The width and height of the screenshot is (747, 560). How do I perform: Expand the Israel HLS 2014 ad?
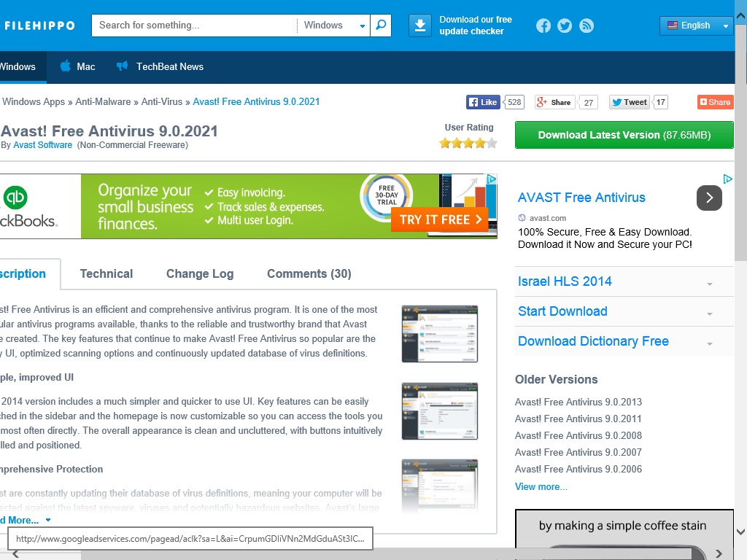(709, 284)
